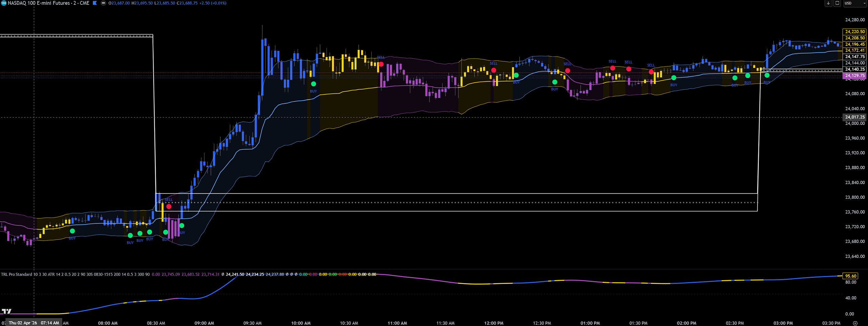Screen dimensions: 868x326
Task: Click the last BUY dot near 02:50 PM
Action: tap(767, 75)
